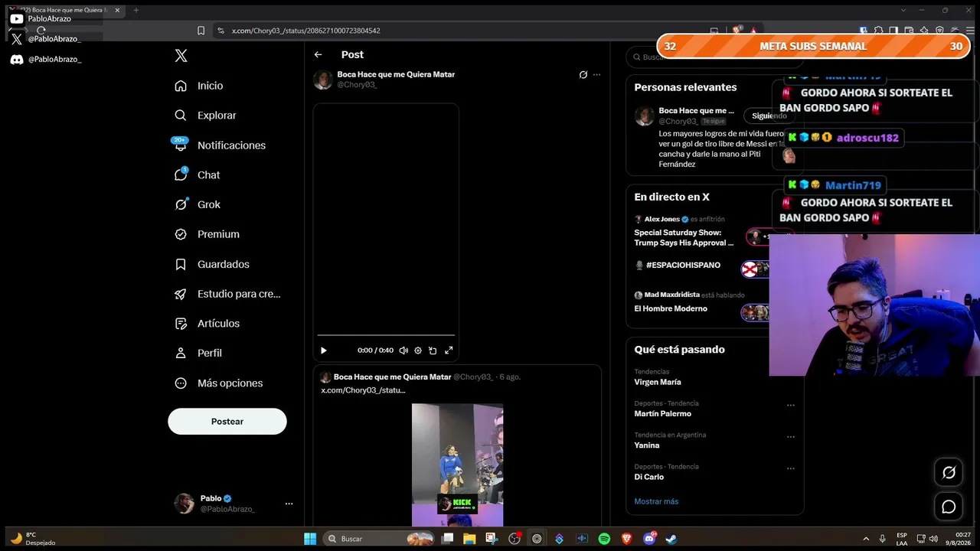Open taskbar volume control
The width and height of the screenshot is (980, 551).
tap(933, 539)
